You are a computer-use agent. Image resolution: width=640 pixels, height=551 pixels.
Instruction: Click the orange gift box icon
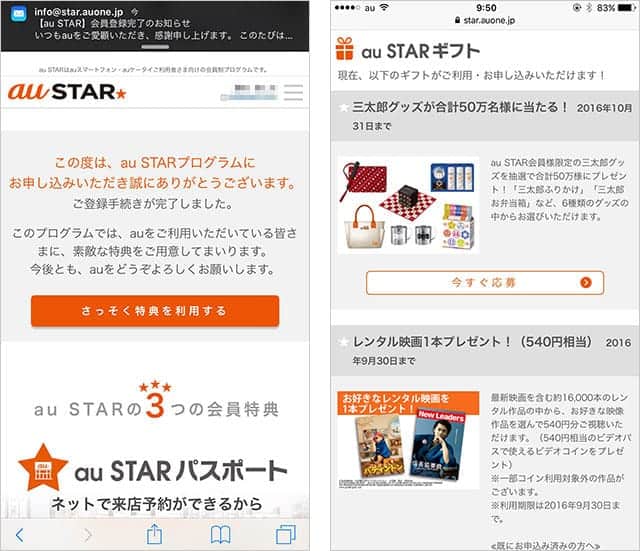tap(344, 49)
